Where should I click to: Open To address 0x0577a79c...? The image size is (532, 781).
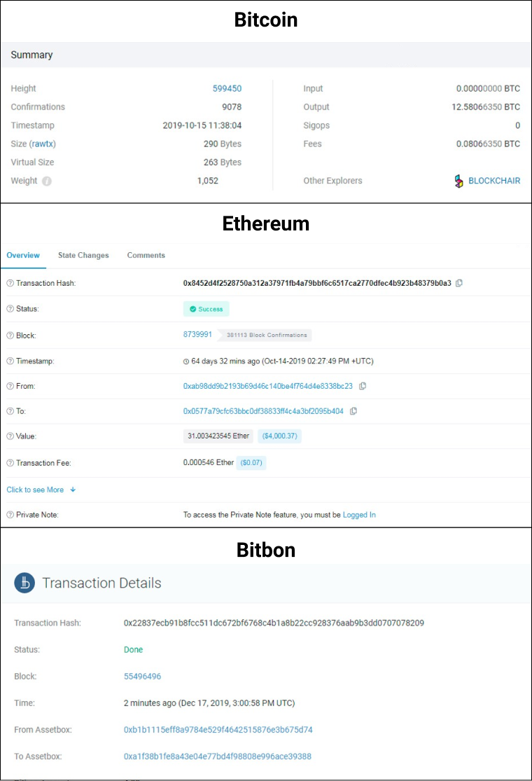263,411
